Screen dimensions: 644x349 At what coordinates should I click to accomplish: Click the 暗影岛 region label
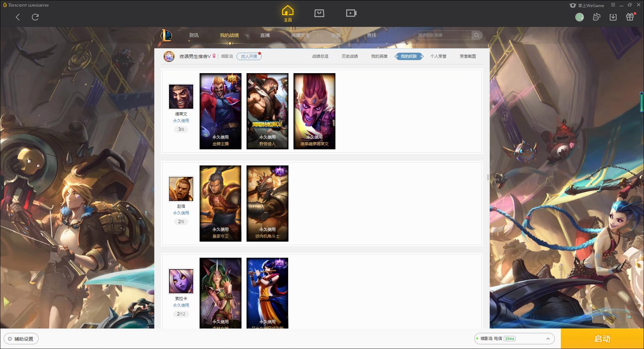tap(227, 56)
